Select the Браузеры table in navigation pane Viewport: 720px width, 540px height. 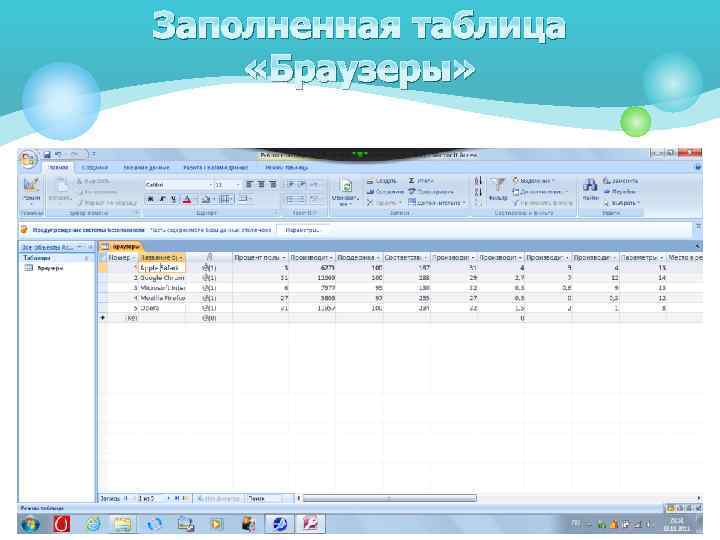(50, 268)
